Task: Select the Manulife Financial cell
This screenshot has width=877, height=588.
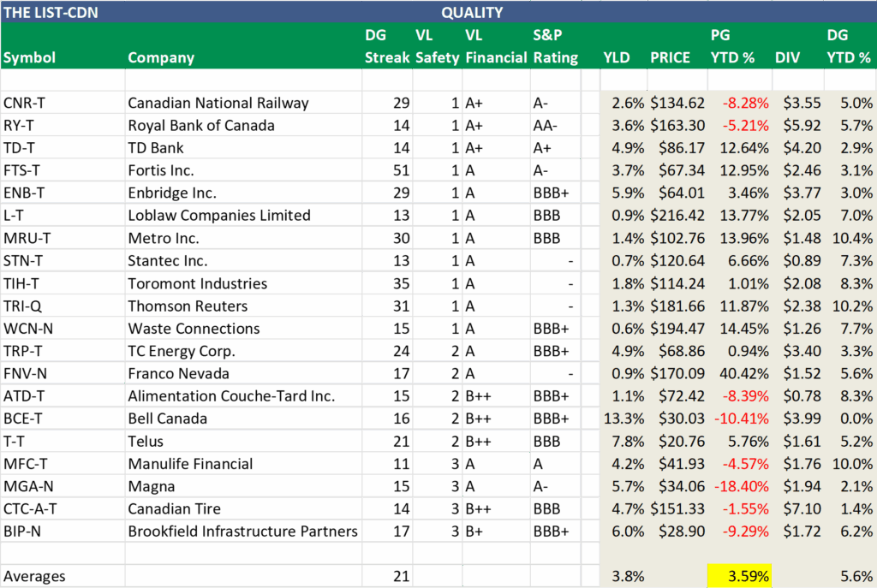Action: click(x=244, y=464)
